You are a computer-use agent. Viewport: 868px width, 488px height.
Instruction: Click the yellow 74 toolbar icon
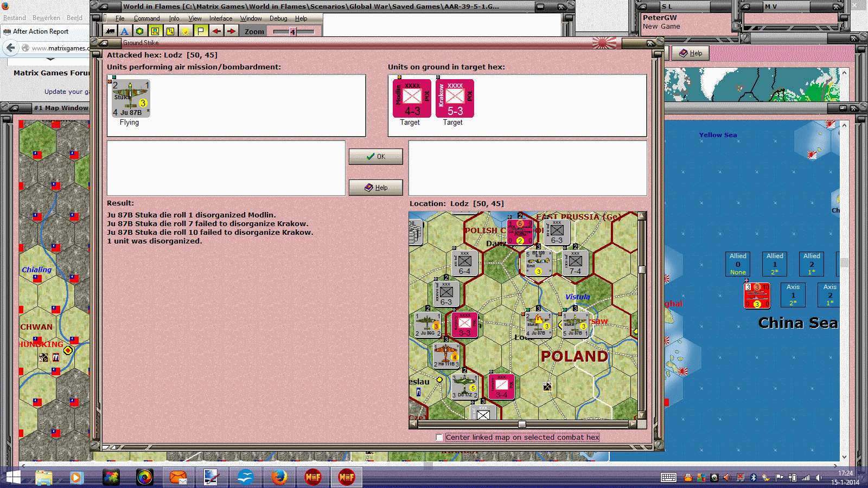click(x=170, y=31)
